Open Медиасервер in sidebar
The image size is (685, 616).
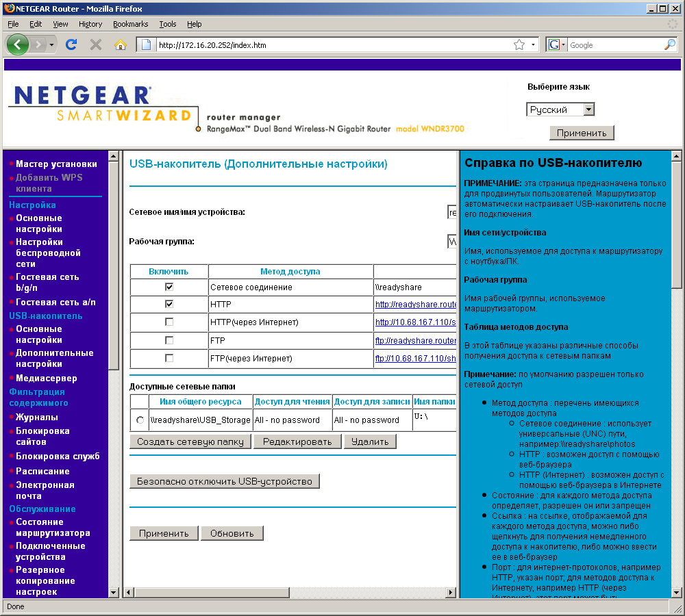(47, 378)
